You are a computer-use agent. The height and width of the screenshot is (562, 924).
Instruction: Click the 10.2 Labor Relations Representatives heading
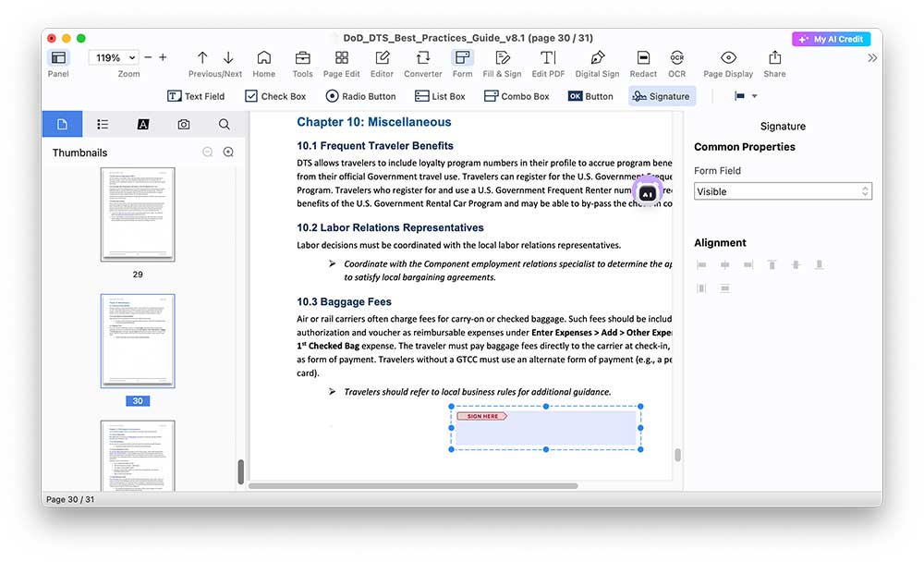(x=390, y=227)
